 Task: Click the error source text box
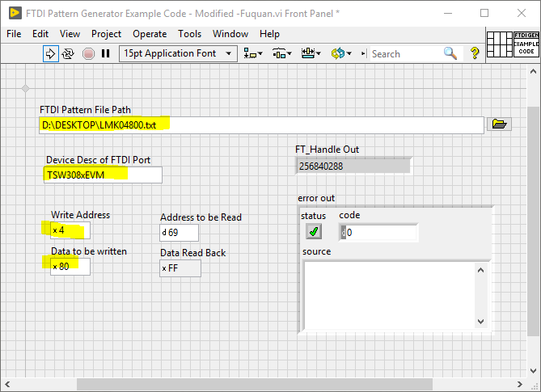(x=389, y=296)
